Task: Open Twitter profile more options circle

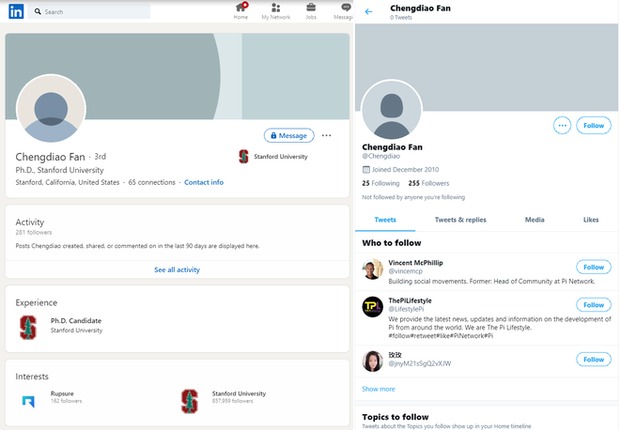Action: coord(562,125)
